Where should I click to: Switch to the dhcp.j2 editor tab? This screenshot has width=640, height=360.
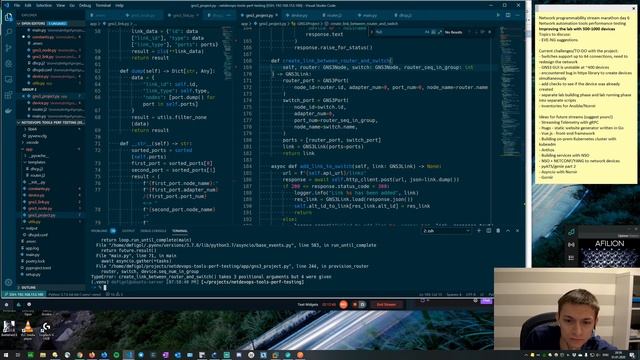(404, 15)
